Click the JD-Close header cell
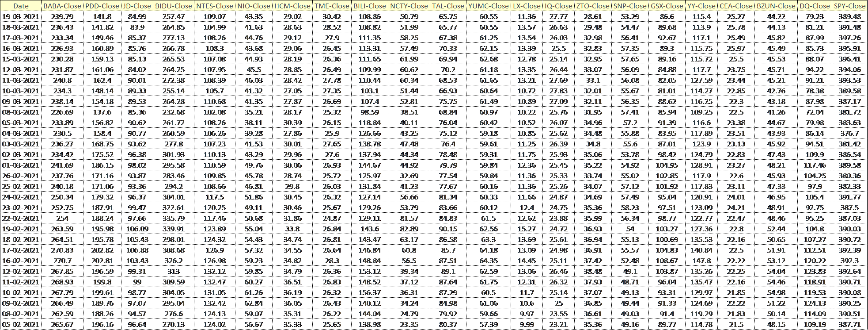Viewport: 868px width, 330px height. tap(137, 6)
